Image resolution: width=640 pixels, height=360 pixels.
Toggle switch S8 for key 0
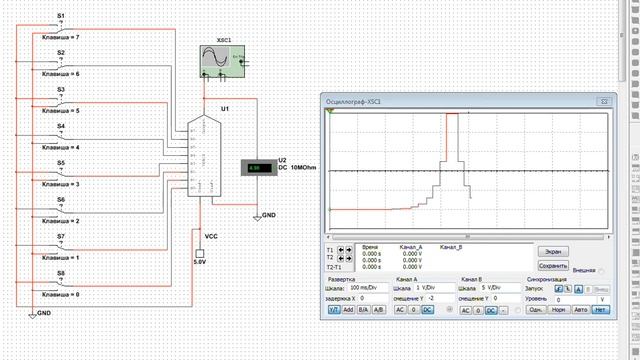click(61, 284)
